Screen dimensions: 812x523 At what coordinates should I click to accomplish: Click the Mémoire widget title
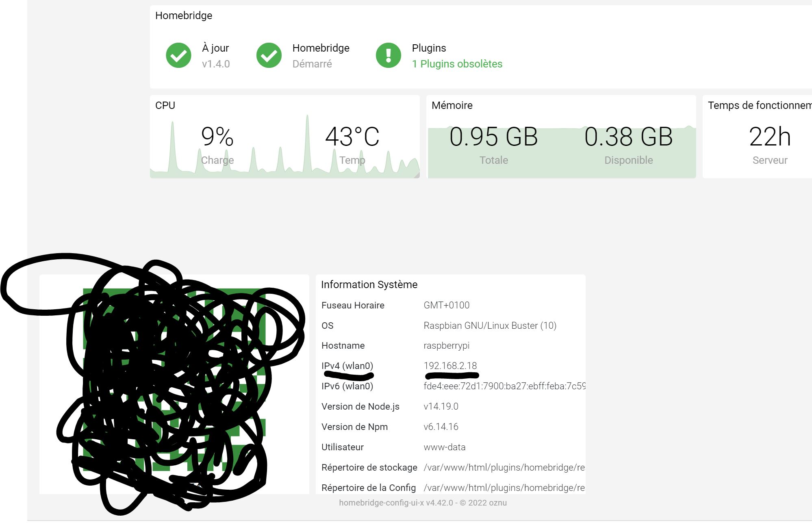[x=452, y=105]
